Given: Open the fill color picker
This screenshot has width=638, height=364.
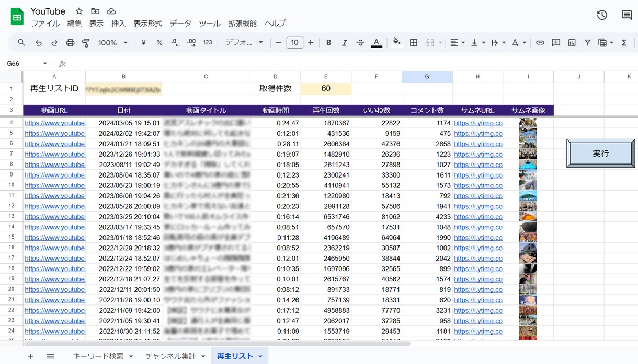Looking at the screenshot, I should (x=397, y=43).
